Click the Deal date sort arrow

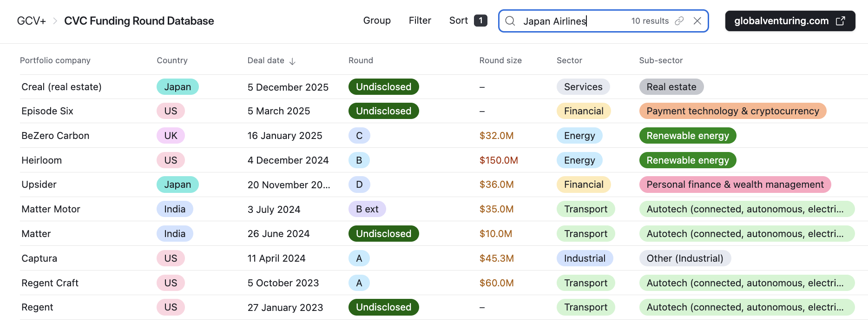(x=292, y=61)
